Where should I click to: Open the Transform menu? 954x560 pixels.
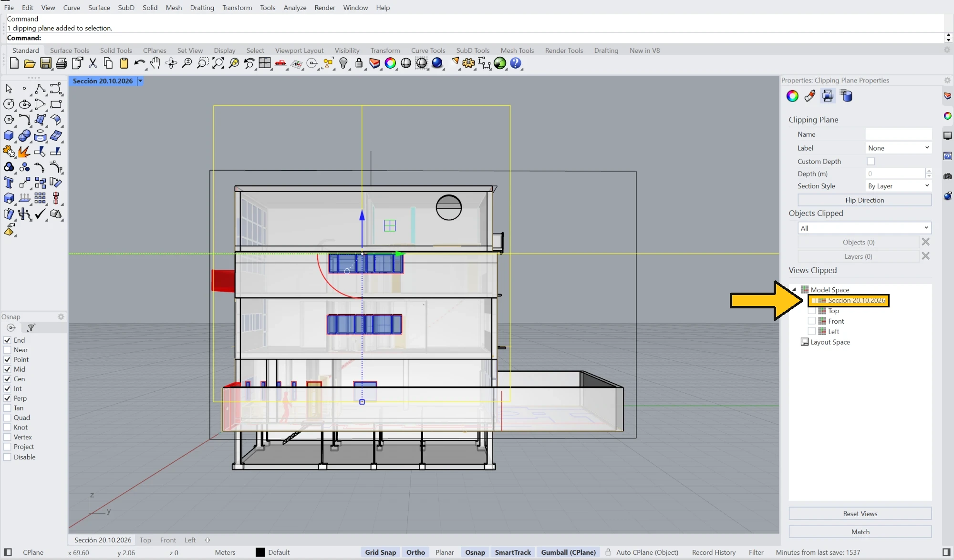[237, 8]
